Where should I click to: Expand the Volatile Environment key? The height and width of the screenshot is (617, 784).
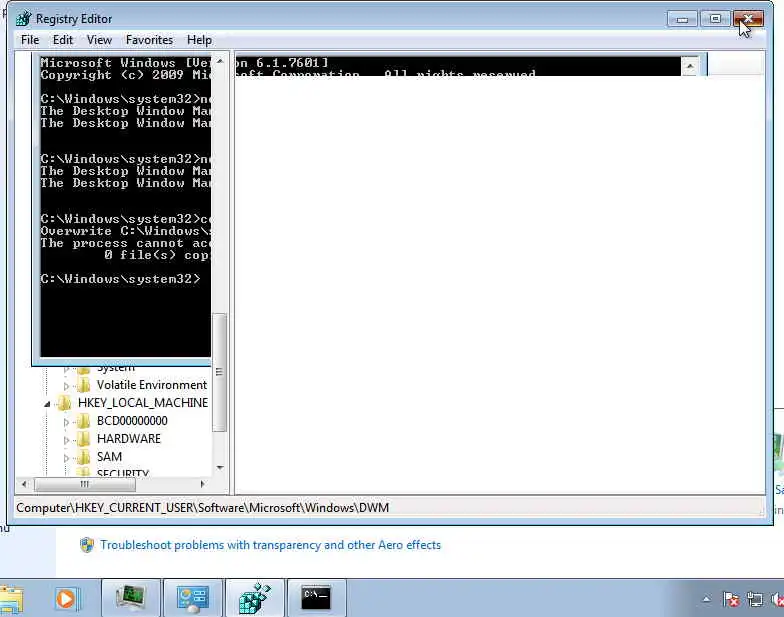click(x=66, y=386)
